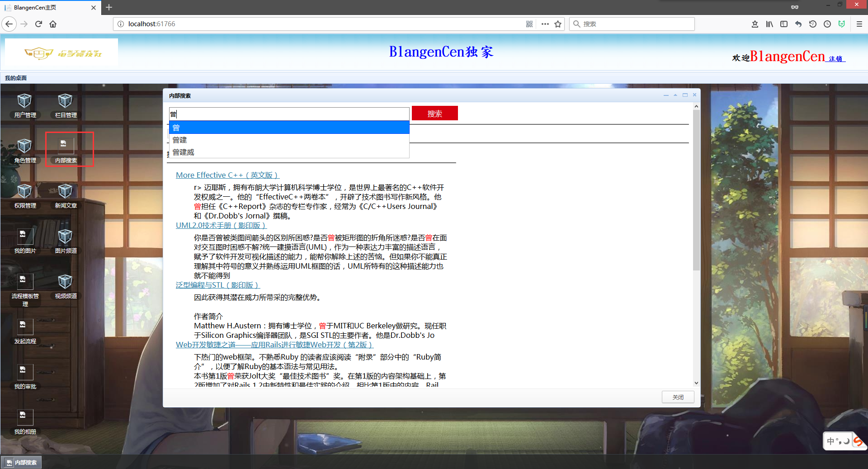The image size is (868, 469).
Task: Close the BlangenCen主页 browser tab
Action: pos(94,8)
